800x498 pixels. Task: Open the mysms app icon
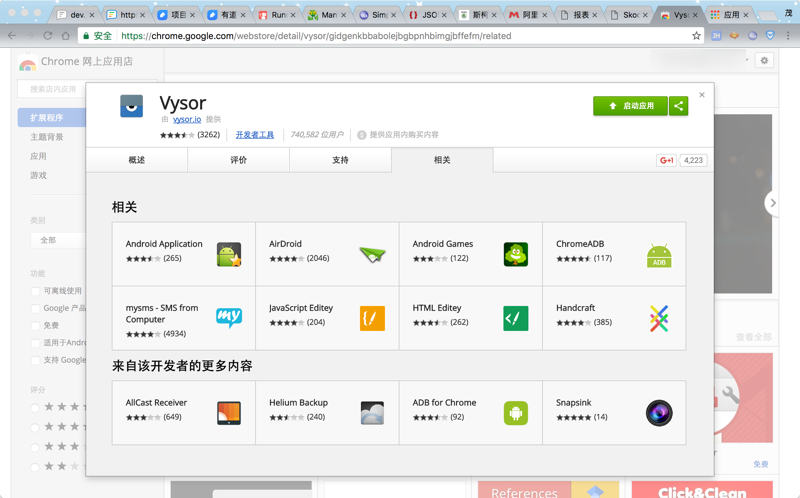229,317
